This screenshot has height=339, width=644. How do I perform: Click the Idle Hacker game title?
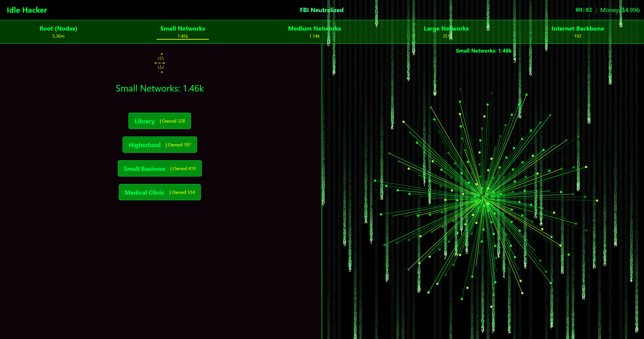click(27, 10)
